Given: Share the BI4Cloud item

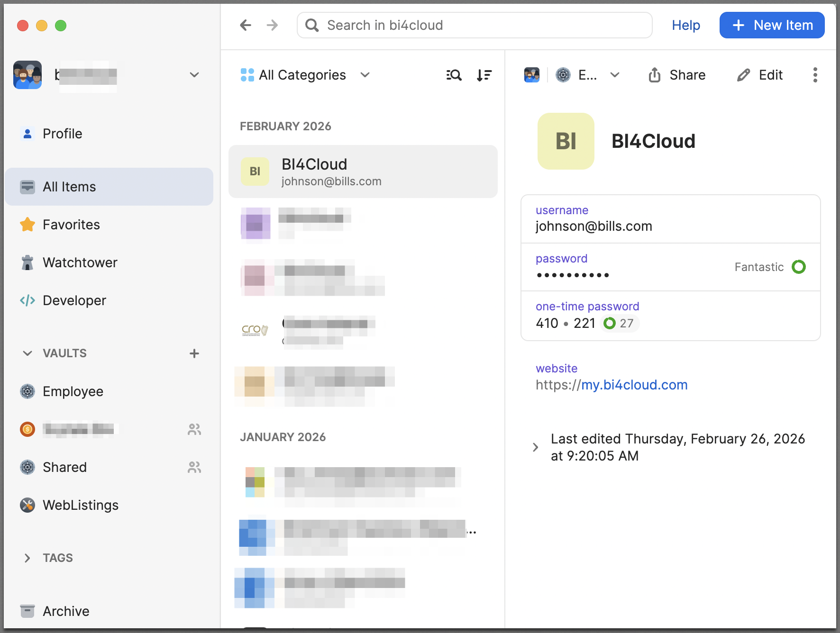Looking at the screenshot, I should coord(676,75).
